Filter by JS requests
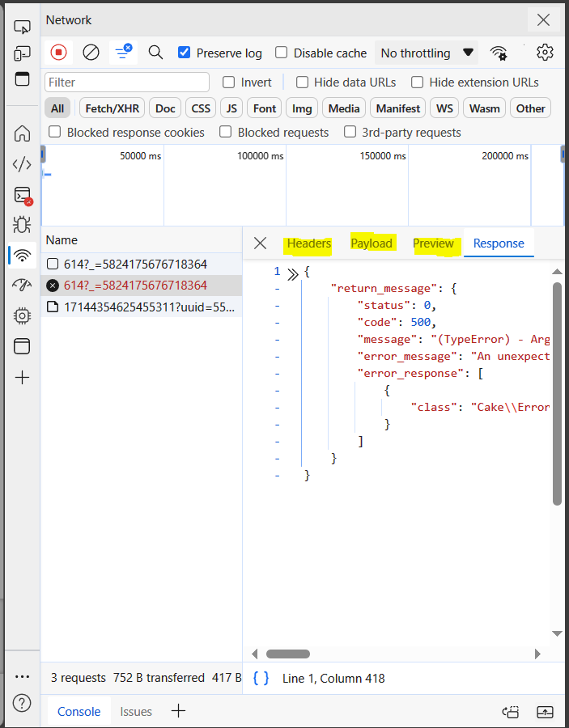569x728 pixels. point(231,108)
